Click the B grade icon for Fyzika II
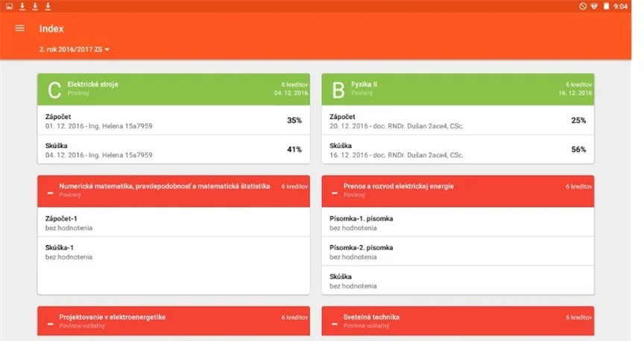The image size is (644, 341). point(338,90)
